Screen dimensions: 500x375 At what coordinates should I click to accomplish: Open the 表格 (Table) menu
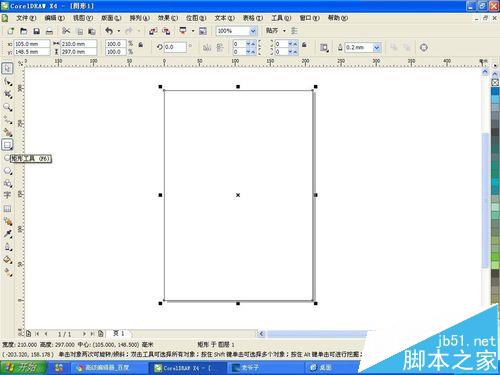(253, 18)
